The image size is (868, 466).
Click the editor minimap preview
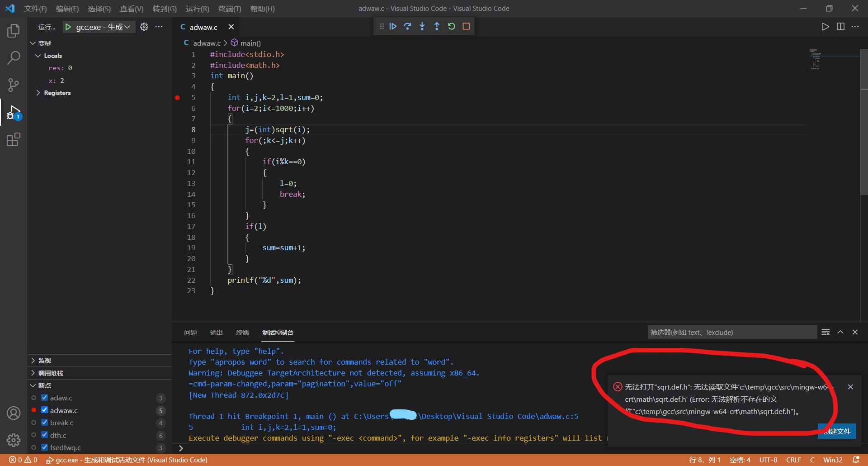815,59
